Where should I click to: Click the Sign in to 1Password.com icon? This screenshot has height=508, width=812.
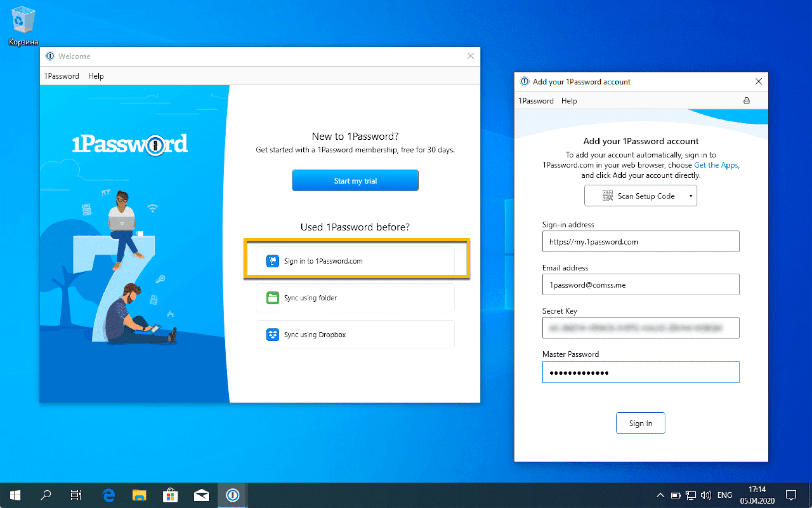coord(272,261)
